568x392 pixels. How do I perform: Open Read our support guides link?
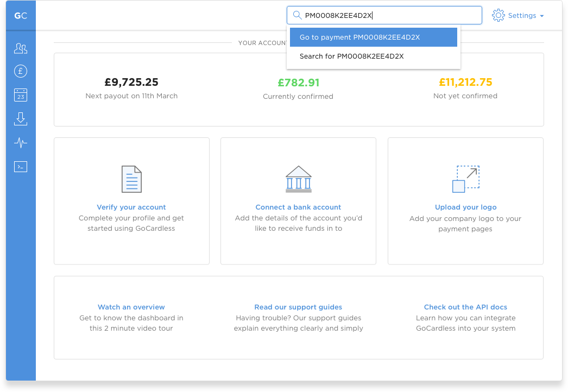(298, 307)
